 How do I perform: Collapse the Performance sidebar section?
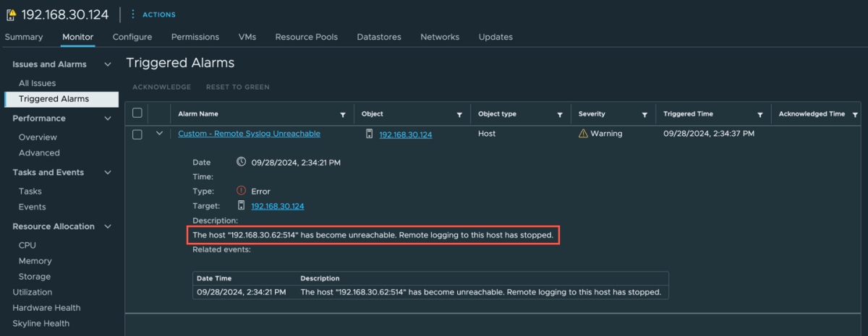pyautogui.click(x=108, y=119)
